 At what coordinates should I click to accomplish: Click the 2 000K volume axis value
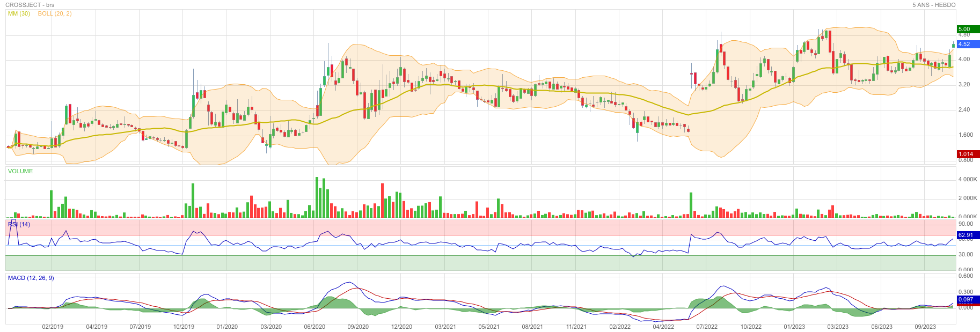[968, 198]
